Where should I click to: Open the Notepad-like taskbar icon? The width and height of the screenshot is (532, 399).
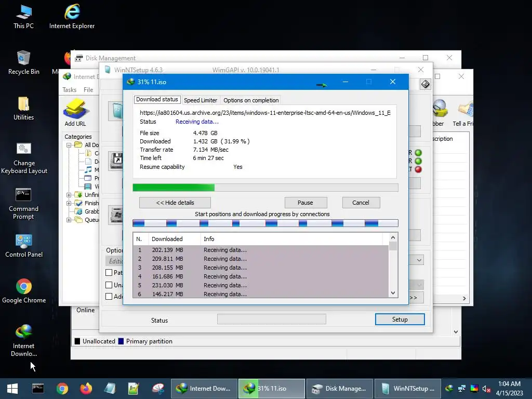134,389
